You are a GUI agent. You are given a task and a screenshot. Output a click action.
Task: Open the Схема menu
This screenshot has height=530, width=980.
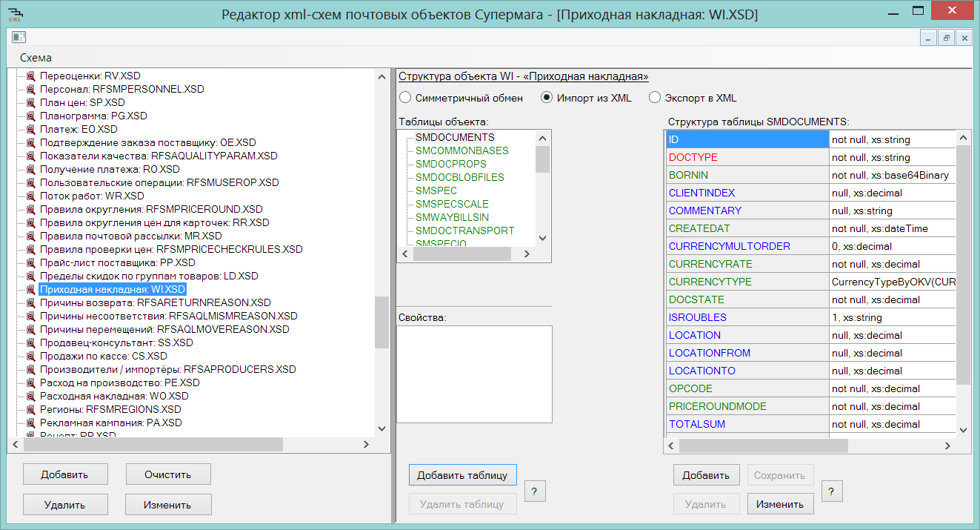36,58
